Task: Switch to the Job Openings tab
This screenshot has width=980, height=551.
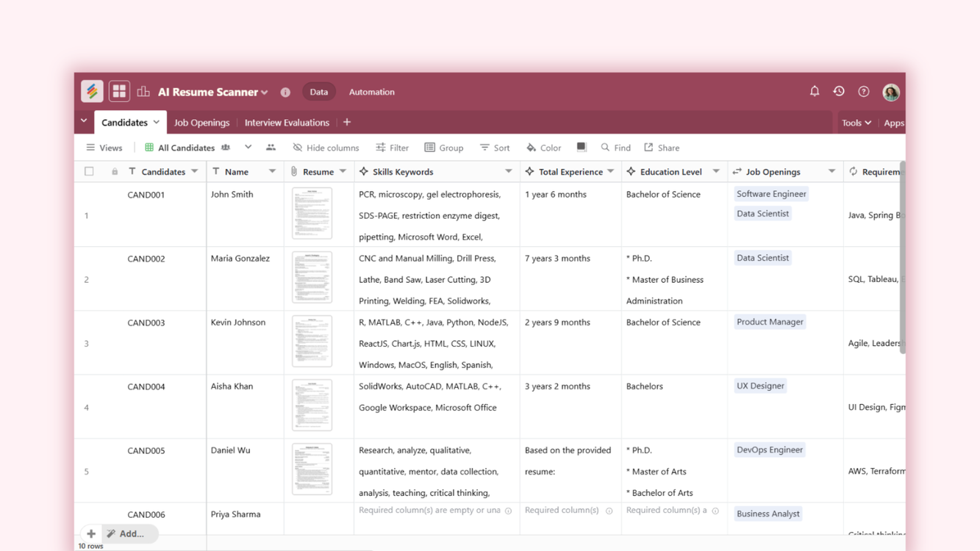Action: coord(201,123)
